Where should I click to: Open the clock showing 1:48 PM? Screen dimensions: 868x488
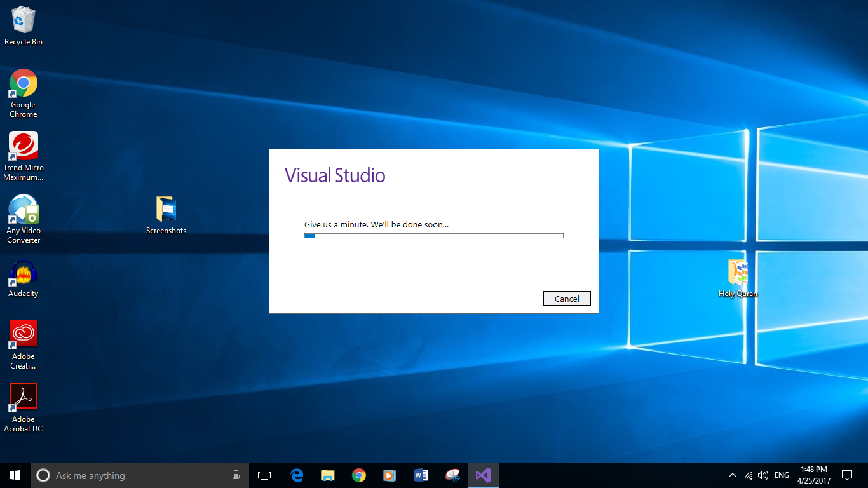pyautogui.click(x=814, y=475)
